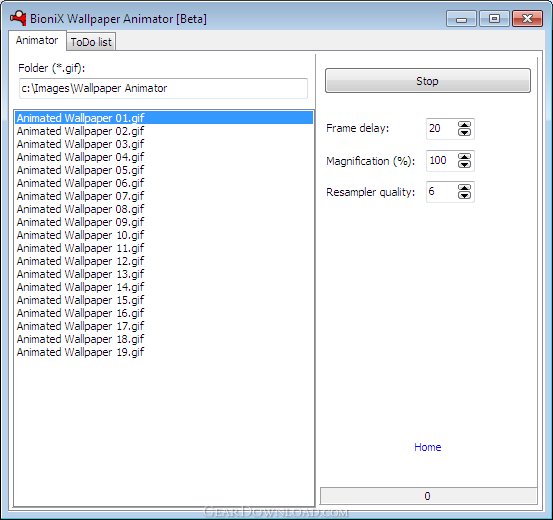The width and height of the screenshot is (553, 520).
Task: Select the Animator tab
Action: [37, 40]
